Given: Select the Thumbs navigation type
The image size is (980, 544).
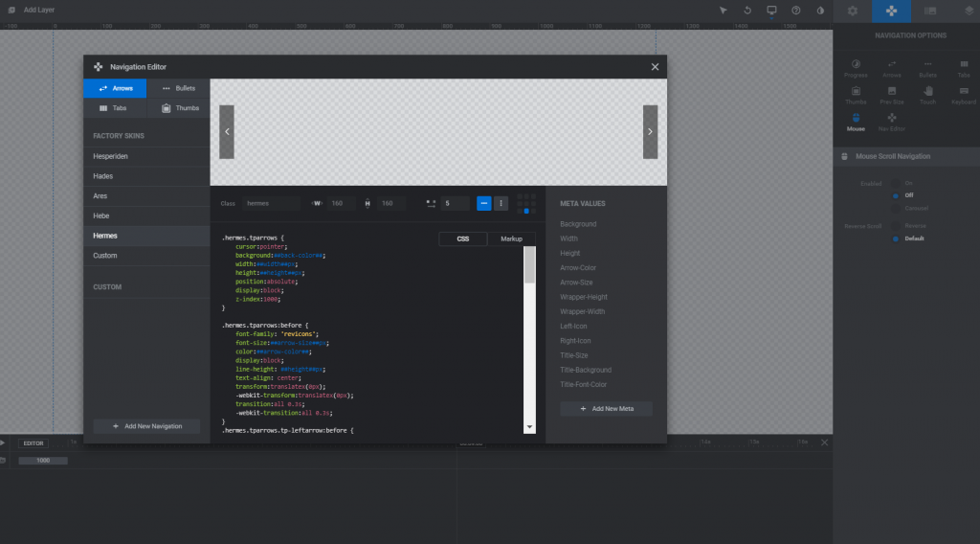Looking at the screenshot, I should tap(178, 108).
